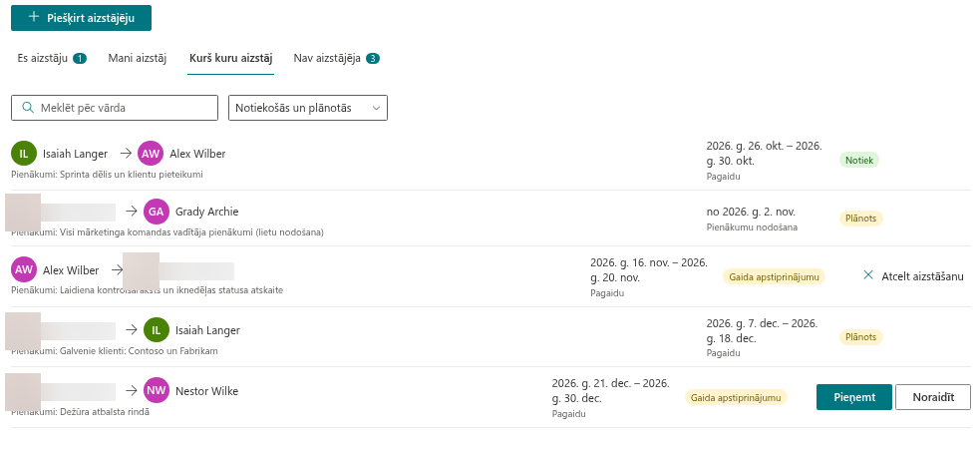Image resolution: width=980 pixels, height=449 pixels.
Task: Click the AW avatar next to Alex Wilber in first row
Action: point(151,154)
